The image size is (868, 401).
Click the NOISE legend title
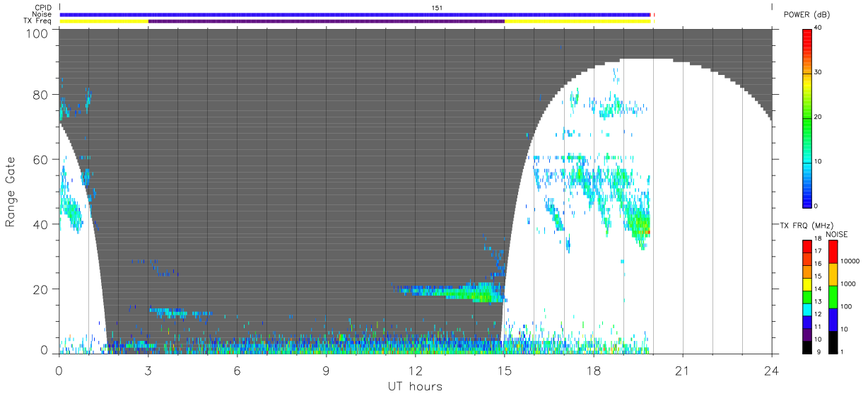837,234
